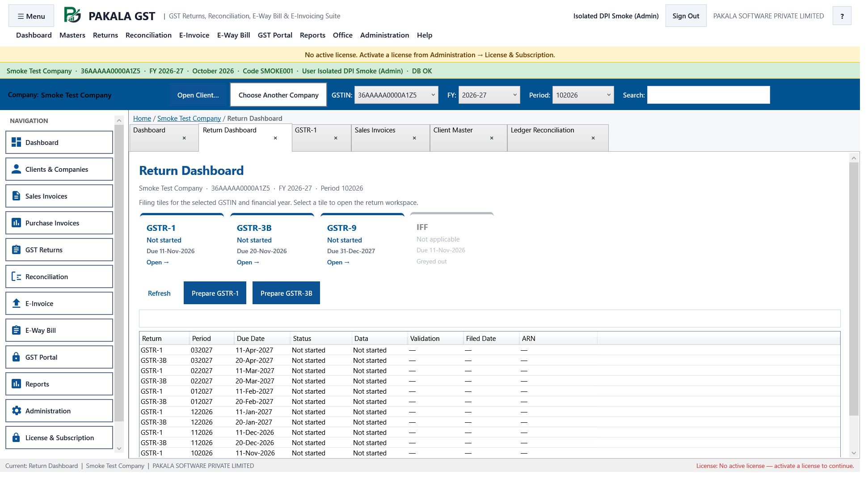868x493 pixels.
Task: Click Sign Out button
Action: coord(686,16)
